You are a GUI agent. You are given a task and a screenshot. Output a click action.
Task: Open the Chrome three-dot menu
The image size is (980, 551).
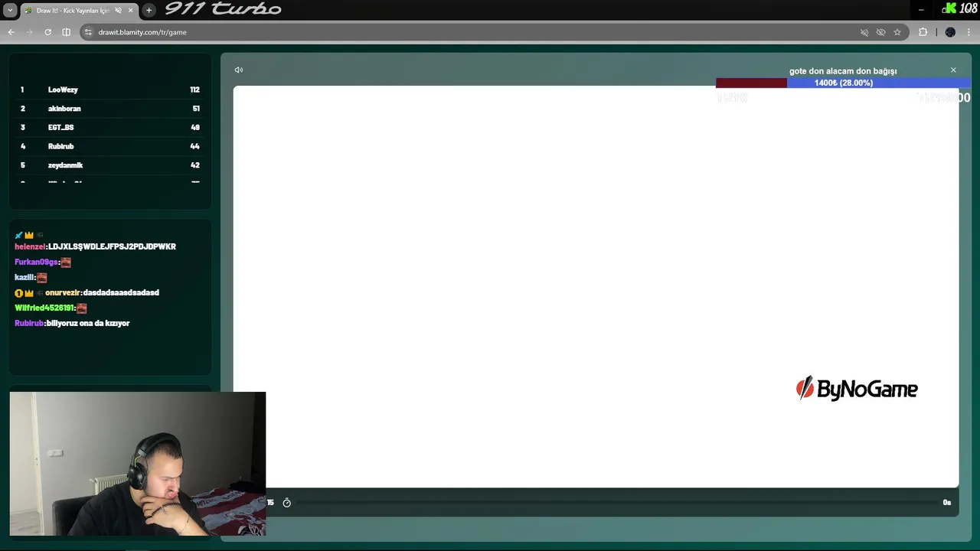point(969,32)
